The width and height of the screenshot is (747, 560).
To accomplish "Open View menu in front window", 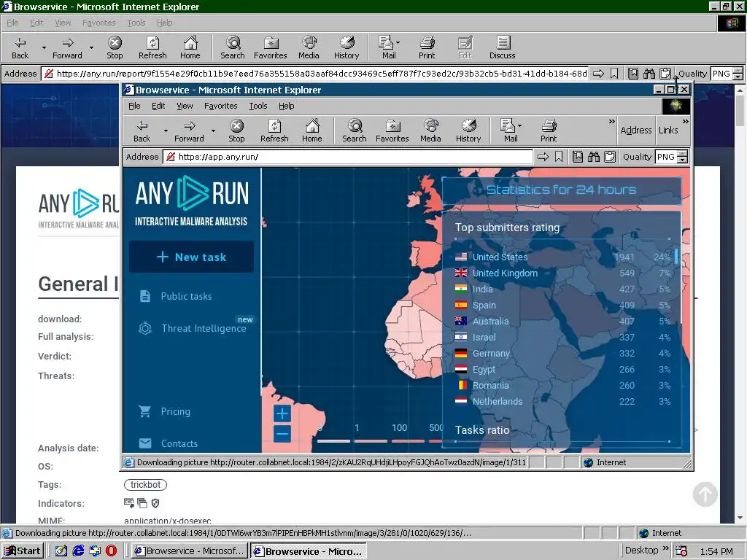I will pyautogui.click(x=185, y=106).
